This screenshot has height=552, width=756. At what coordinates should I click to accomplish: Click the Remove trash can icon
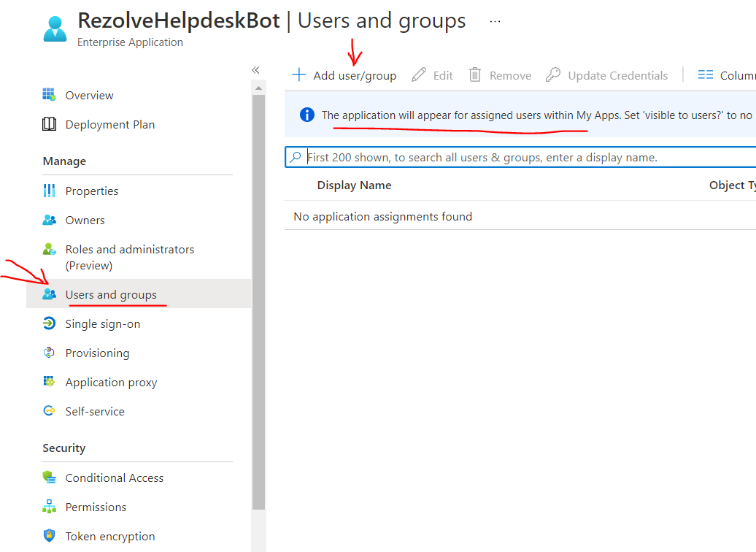pyautogui.click(x=475, y=74)
